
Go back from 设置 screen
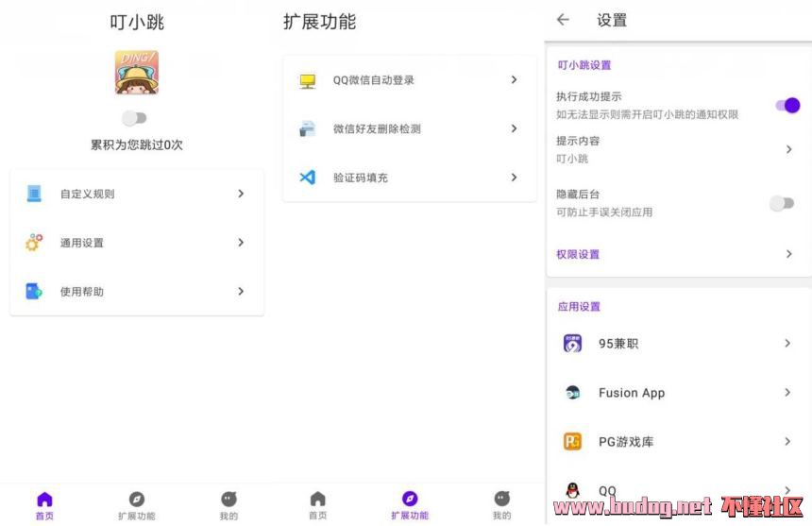pyautogui.click(x=563, y=20)
